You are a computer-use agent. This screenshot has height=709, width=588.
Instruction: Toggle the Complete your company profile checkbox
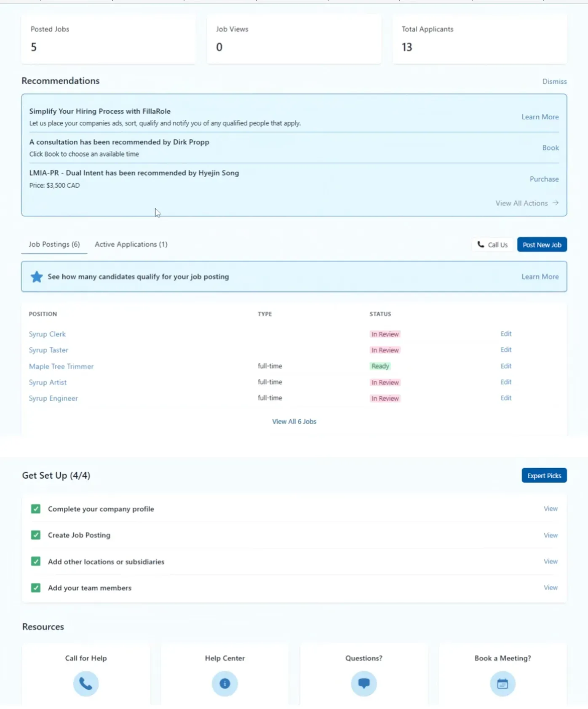36,509
